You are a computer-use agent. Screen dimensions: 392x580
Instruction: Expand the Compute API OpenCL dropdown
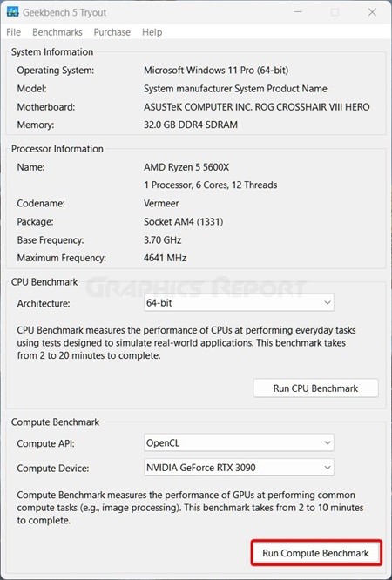tap(239, 442)
